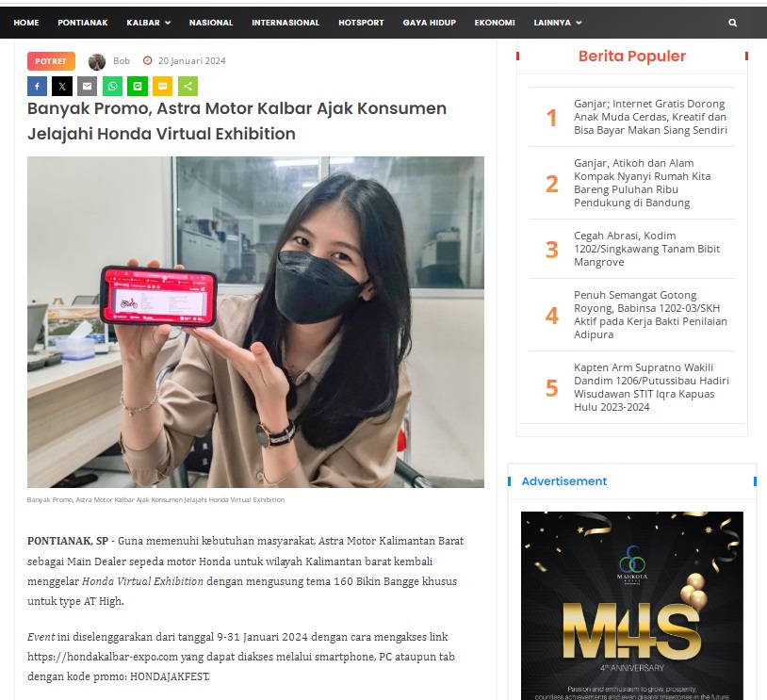The width and height of the screenshot is (767, 700).
Task: Open popular news Cegah Abrasi Kodim Singkawang
Action: (646, 249)
